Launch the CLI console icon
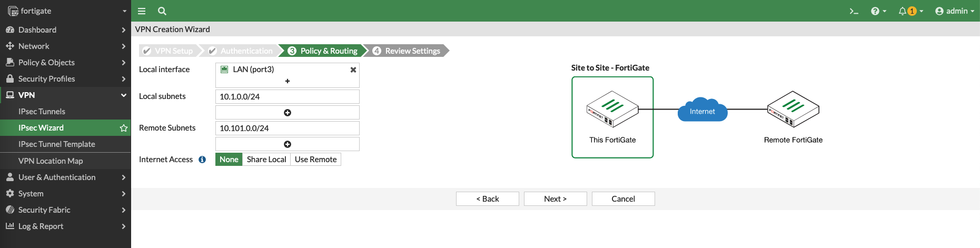 tap(854, 11)
